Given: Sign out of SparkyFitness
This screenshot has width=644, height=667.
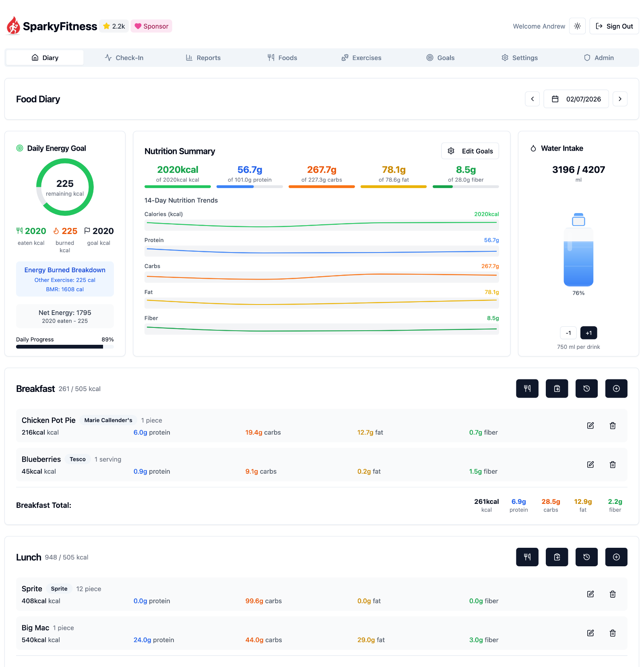Looking at the screenshot, I should [614, 26].
